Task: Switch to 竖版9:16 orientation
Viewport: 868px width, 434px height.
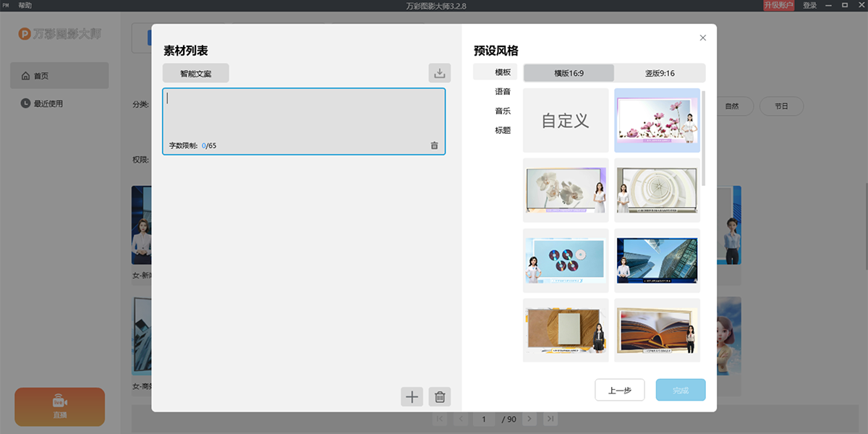Action: pos(660,73)
